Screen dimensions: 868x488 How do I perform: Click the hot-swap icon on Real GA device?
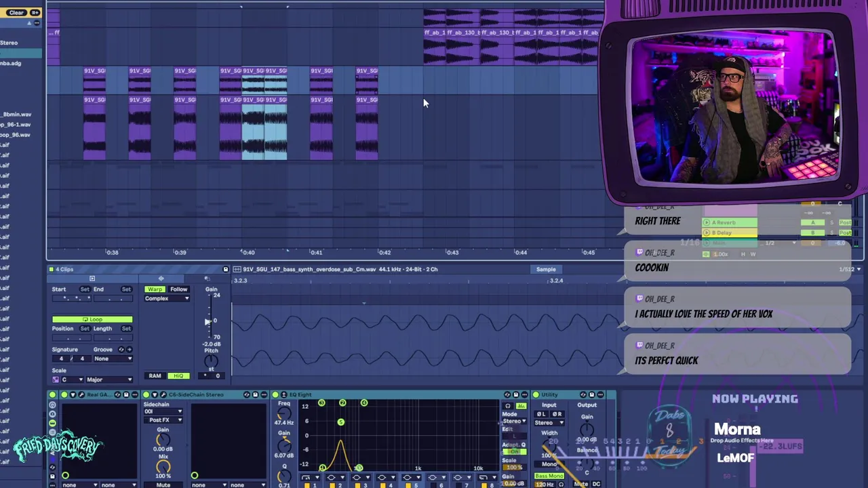pyautogui.click(x=117, y=394)
